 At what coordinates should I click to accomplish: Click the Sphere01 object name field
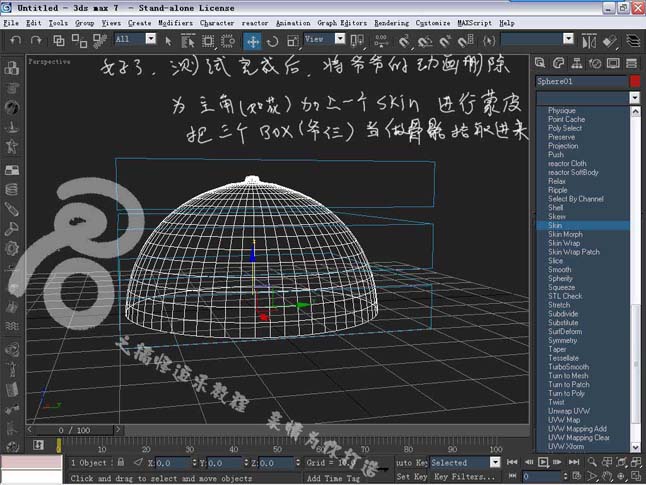coord(581,81)
